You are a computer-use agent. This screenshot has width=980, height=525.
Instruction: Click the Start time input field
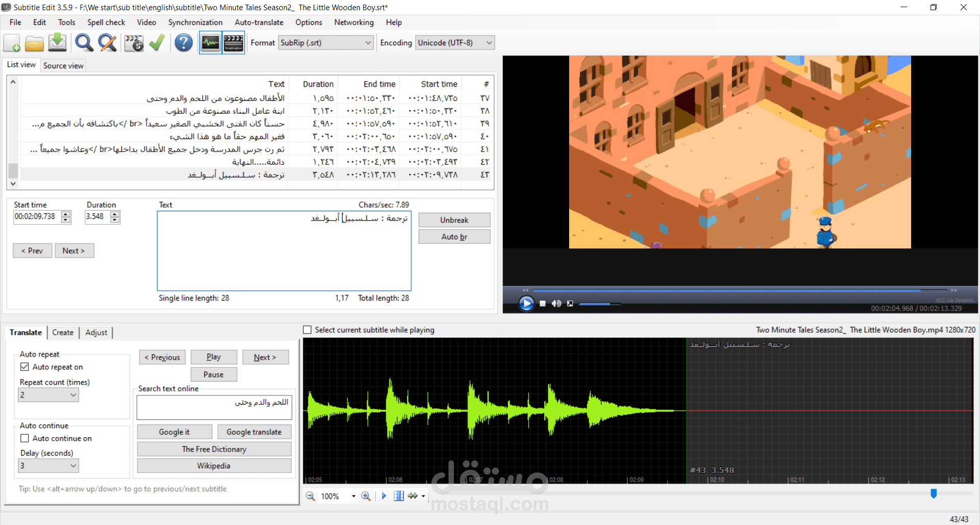point(37,217)
